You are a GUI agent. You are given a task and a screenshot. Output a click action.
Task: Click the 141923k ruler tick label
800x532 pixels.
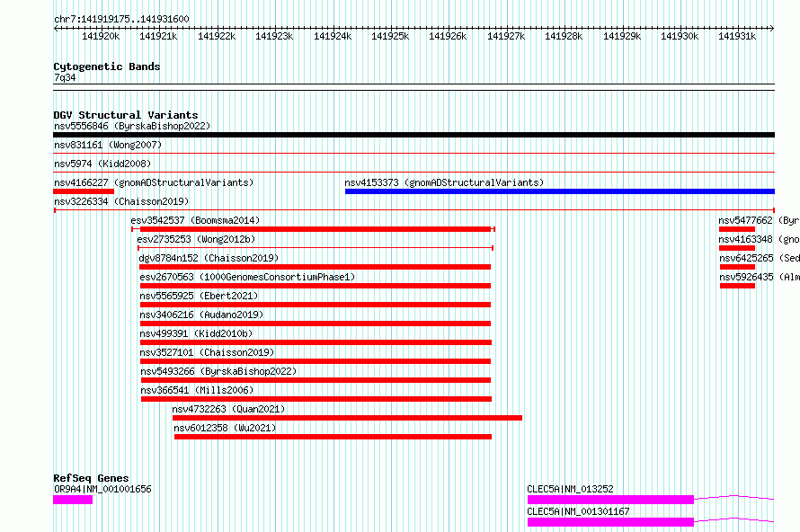point(274,36)
